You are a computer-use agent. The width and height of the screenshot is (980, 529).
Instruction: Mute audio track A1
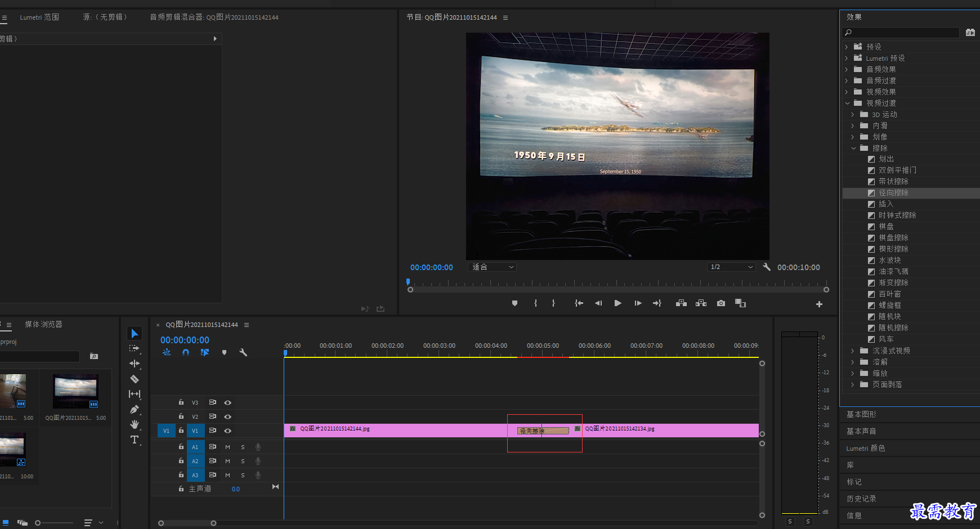coord(227,447)
